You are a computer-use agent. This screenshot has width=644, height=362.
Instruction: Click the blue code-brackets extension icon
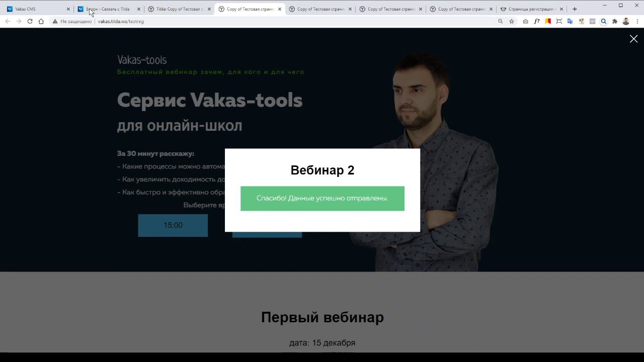[x=592, y=22]
